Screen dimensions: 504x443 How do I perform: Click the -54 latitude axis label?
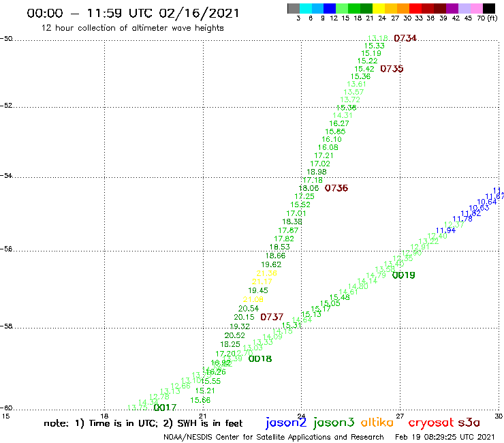(x=6, y=176)
